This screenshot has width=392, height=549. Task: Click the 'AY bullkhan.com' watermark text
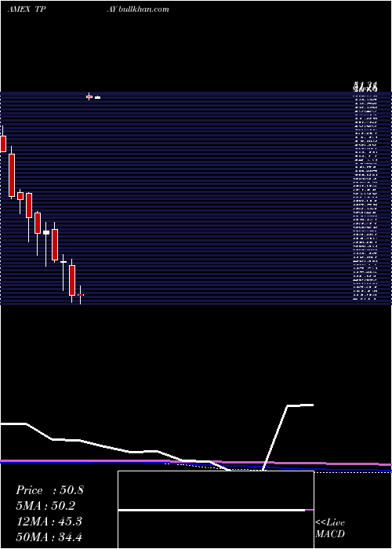[138, 9]
